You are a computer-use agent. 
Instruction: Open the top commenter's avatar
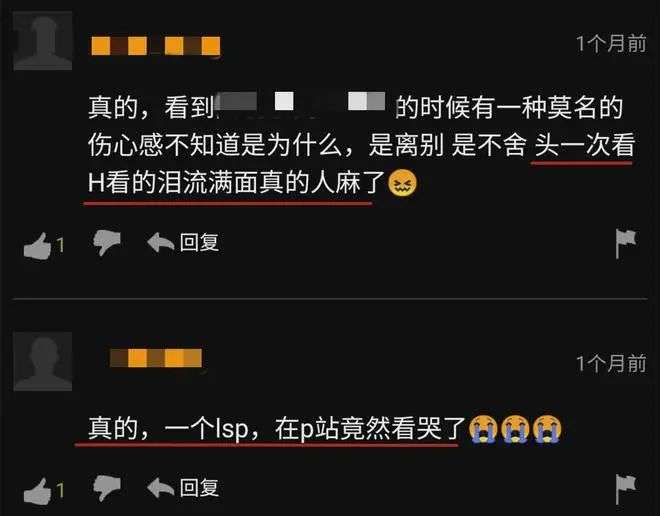pyautogui.click(x=43, y=41)
